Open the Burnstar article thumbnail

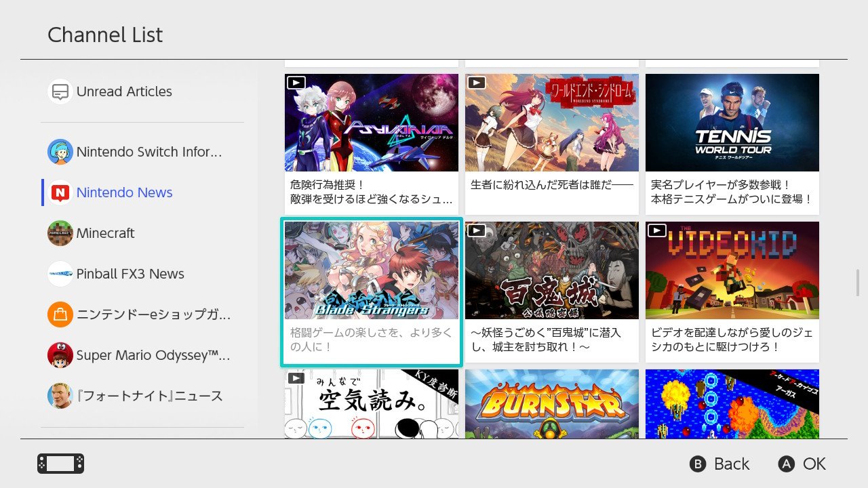(x=552, y=404)
